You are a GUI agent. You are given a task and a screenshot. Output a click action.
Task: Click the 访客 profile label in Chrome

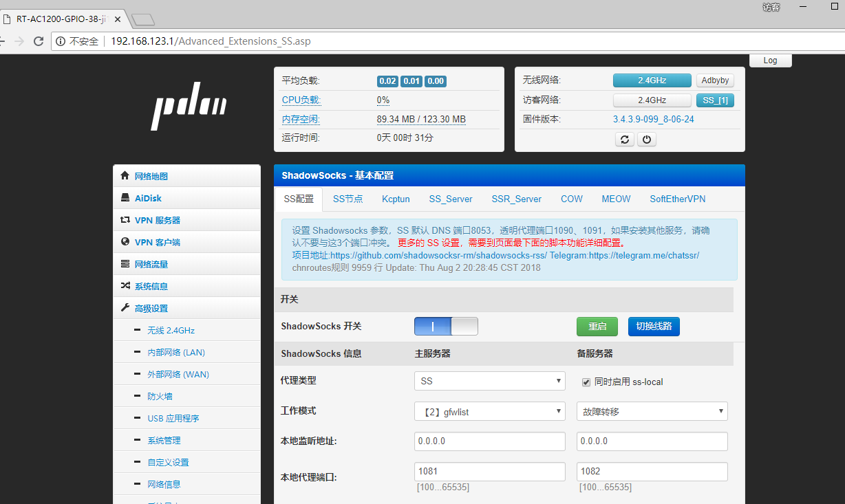771,7
